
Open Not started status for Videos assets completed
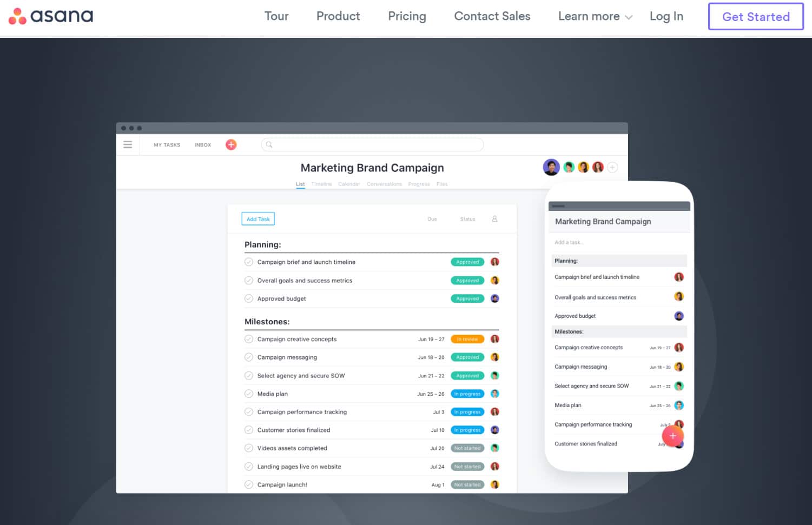click(x=467, y=448)
